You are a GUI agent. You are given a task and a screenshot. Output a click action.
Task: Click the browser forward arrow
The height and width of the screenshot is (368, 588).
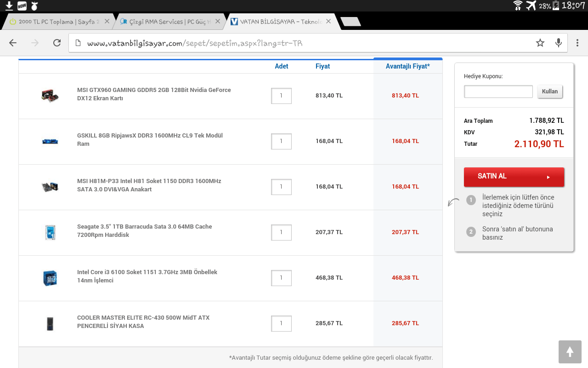pos(35,43)
